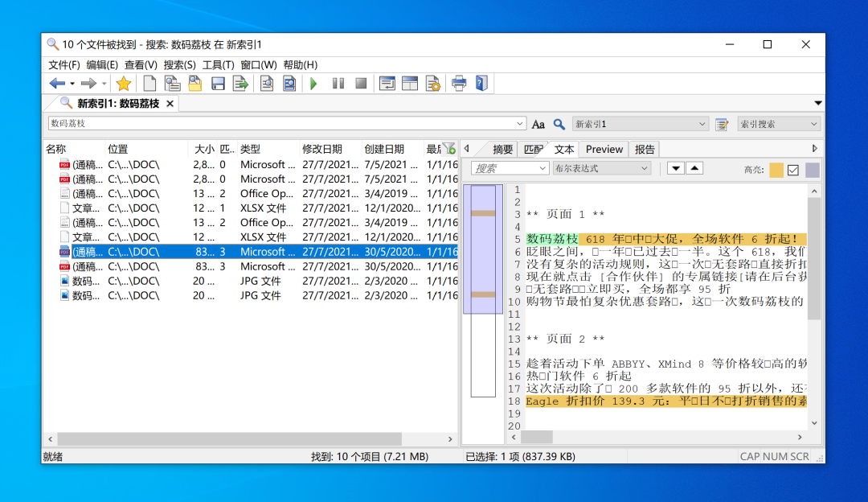868x502 pixels.
Task: Open the tab list arrow at right
Action: [817, 103]
